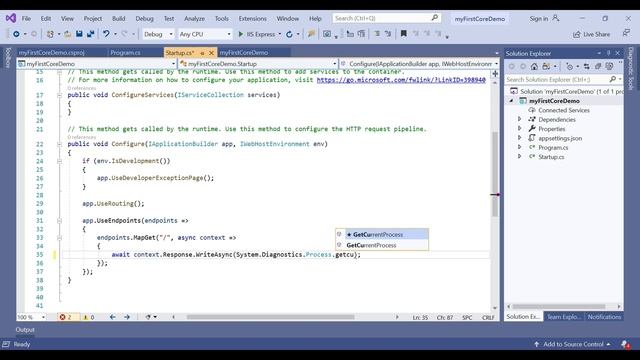Expand the appsettings.json node
Image resolution: width=640 pixels, height=360 pixels.
pos(520,138)
